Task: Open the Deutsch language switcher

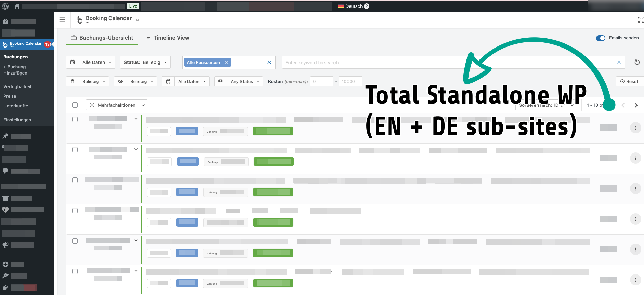Action: click(x=350, y=6)
